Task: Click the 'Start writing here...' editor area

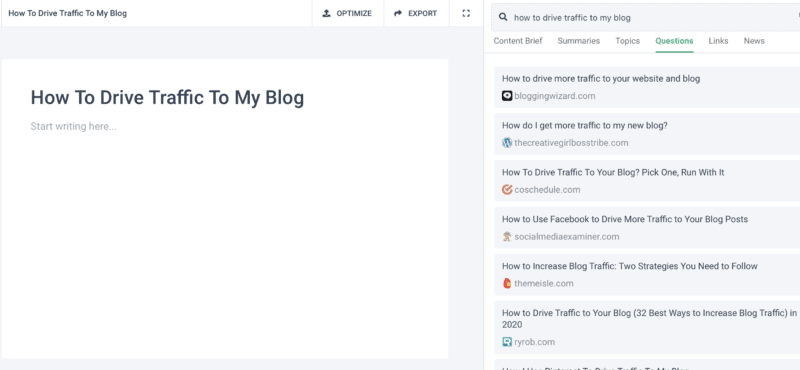Action: point(73,126)
